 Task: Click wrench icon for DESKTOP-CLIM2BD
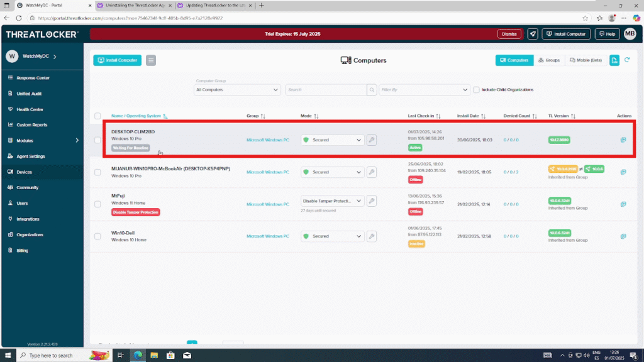pos(372,140)
